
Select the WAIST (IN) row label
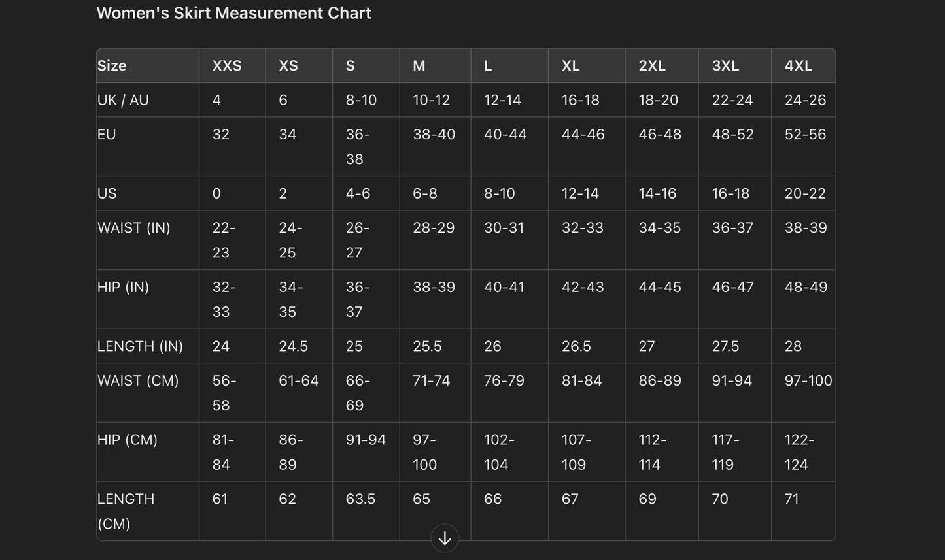tap(133, 228)
